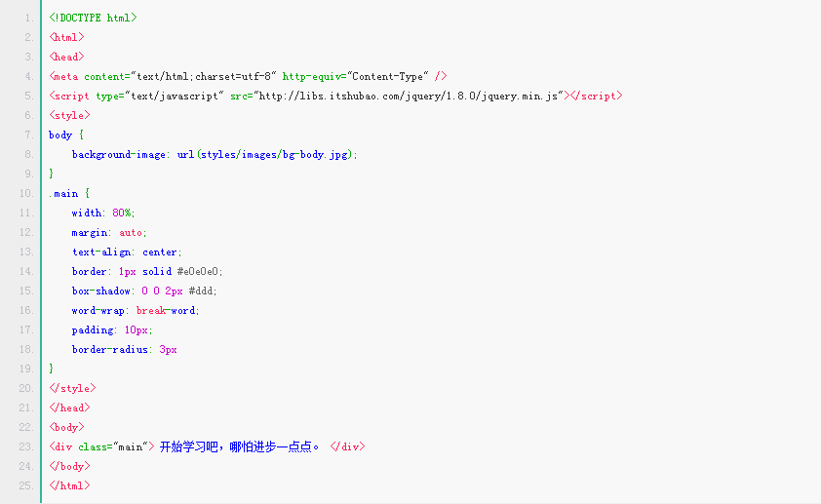This screenshot has height=504, width=821.
Task: Click the 'word-wrap: break-word' declaration
Action: (x=136, y=310)
